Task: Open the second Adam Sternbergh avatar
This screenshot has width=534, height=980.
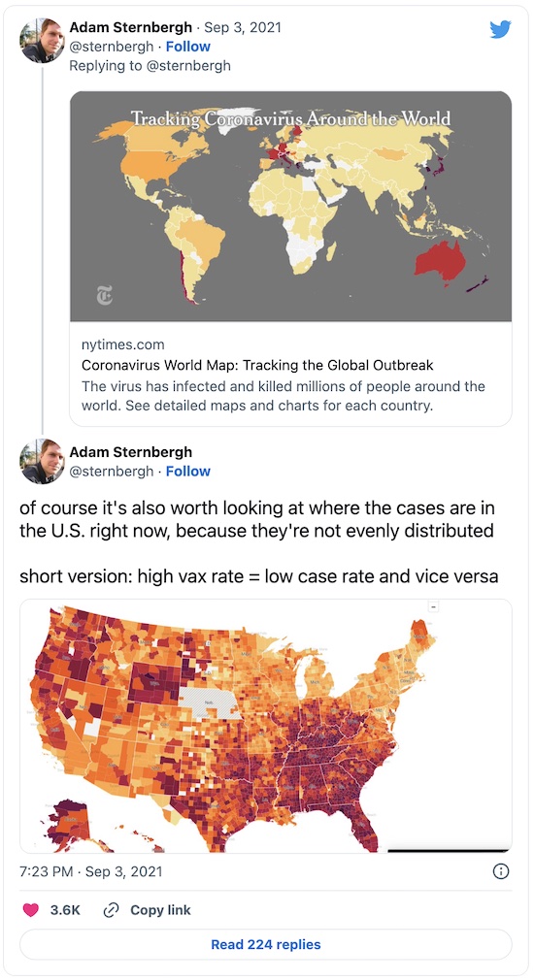Action: pyautogui.click(x=43, y=461)
